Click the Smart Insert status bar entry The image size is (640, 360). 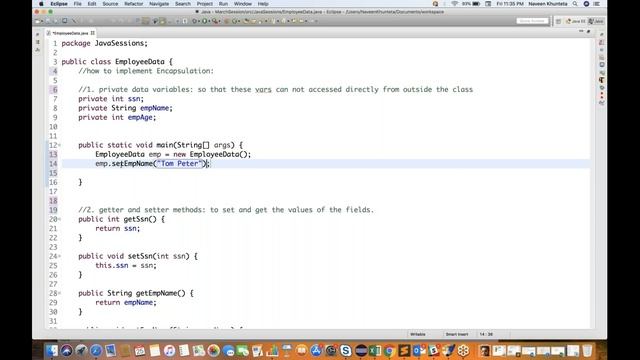pos(457,334)
